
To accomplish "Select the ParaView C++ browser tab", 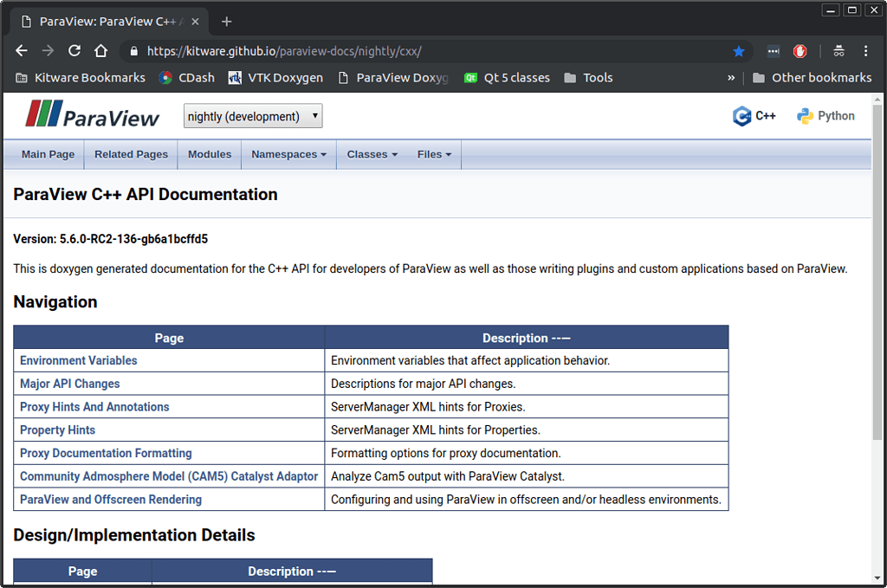I will pyautogui.click(x=110, y=22).
